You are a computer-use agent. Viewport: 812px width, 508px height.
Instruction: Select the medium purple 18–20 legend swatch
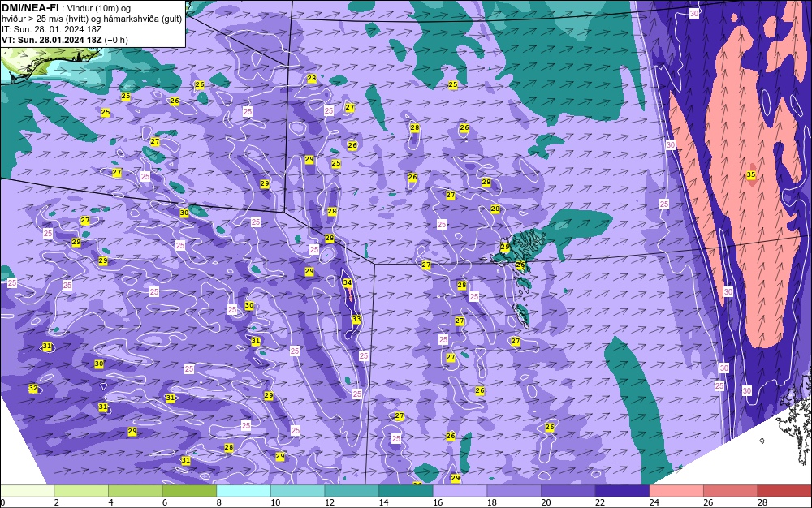514,491
